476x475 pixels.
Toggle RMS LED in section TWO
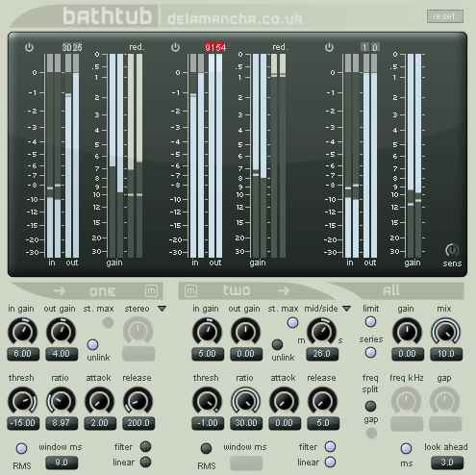[206, 448]
